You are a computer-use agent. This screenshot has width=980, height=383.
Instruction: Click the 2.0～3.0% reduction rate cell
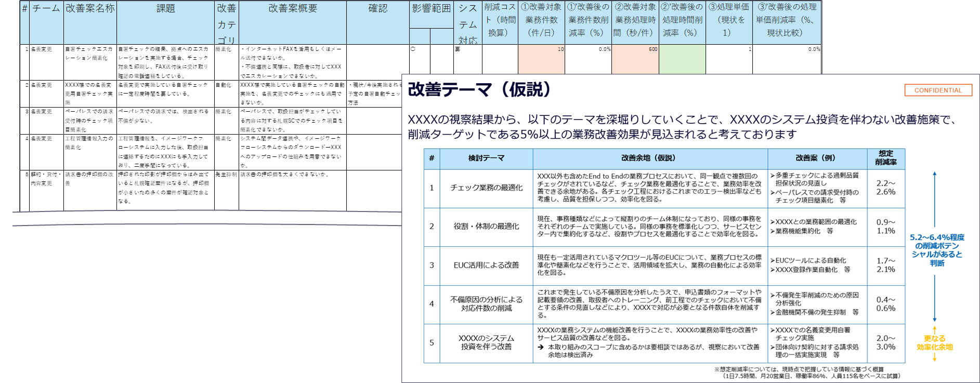885,343
